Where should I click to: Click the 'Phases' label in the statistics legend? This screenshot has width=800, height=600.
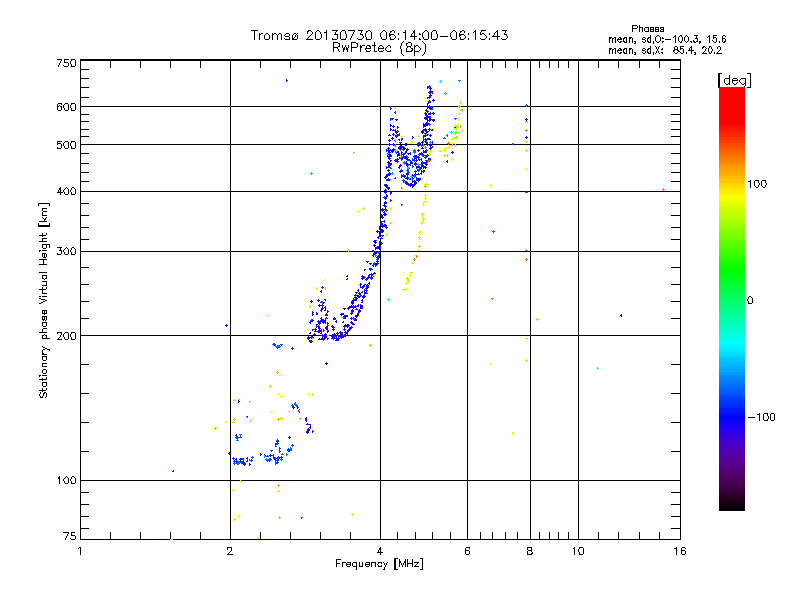(x=647, y=29)
